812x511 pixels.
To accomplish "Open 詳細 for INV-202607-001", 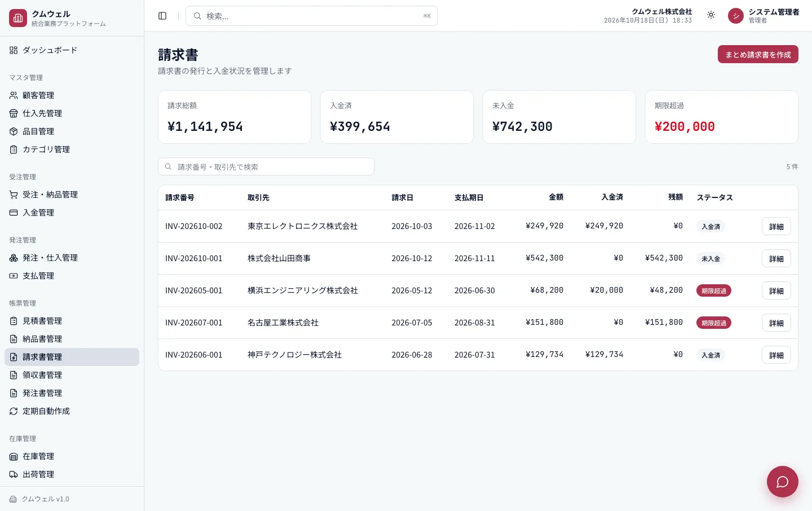I will (x=776, y=323).
